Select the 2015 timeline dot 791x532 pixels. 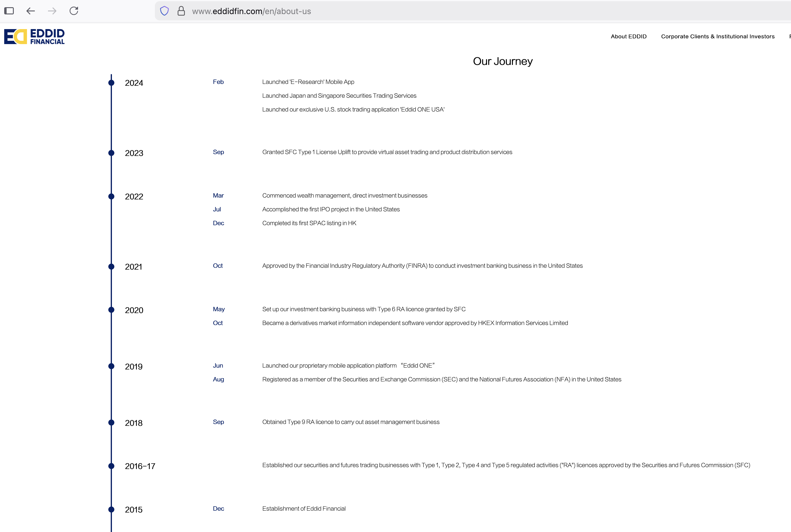coord(111,509)
